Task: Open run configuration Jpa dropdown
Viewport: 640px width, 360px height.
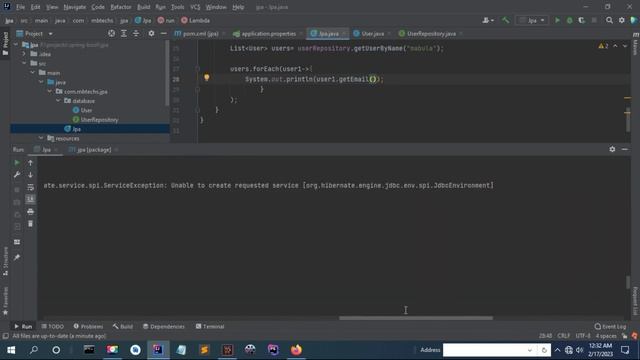Action: (532, 20)
